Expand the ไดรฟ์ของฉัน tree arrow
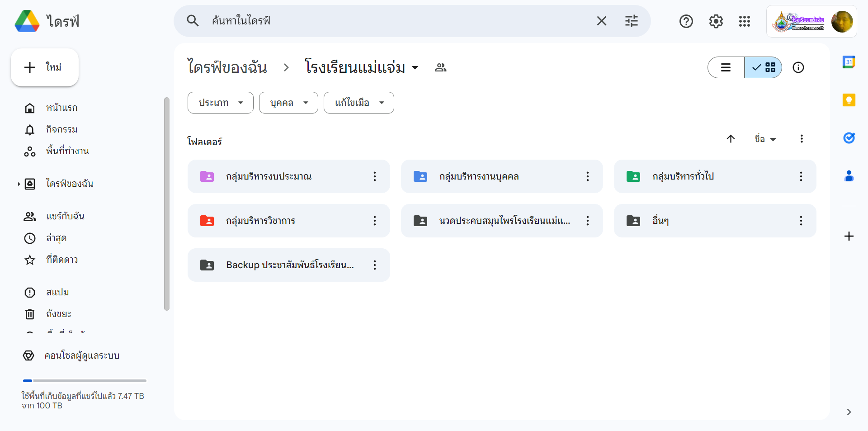Viewport: 868px width, 431px height. tap(19, 184)
